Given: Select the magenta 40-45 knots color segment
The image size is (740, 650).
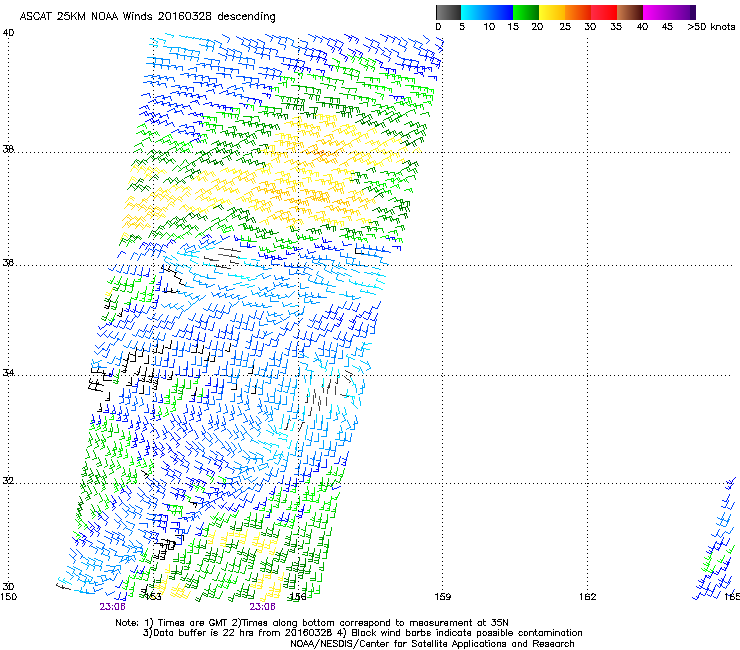Looking at the screenshot, I should coord(658,12).
